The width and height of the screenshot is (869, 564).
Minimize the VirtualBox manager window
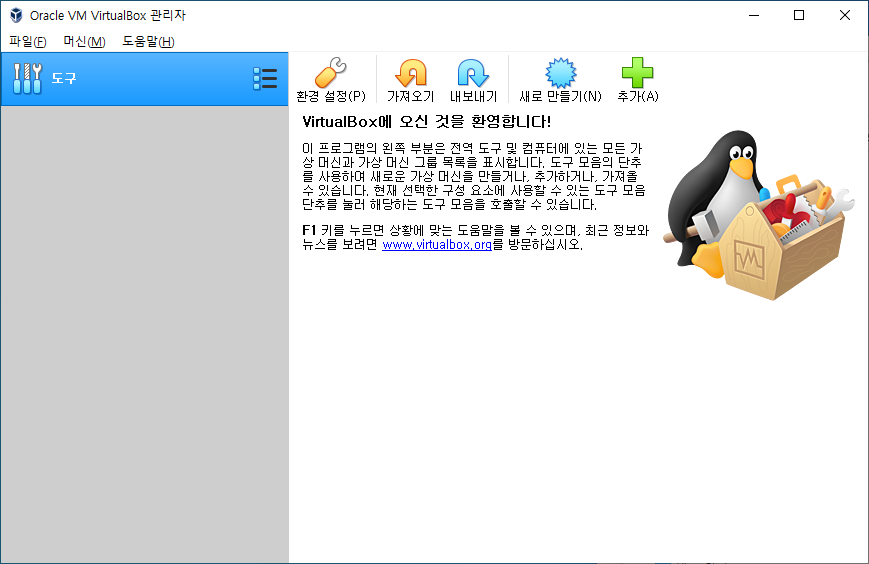click(x=754, y=15)
